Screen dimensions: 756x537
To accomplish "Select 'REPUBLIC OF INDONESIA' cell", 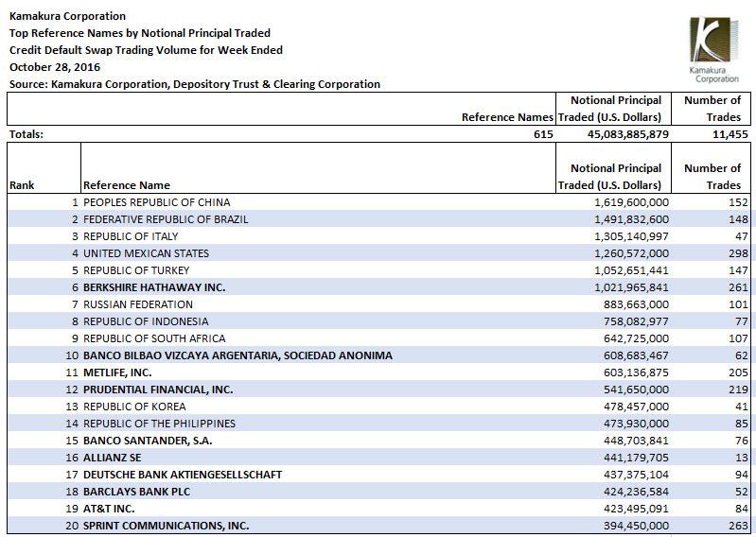I will (x=146, y=321).
